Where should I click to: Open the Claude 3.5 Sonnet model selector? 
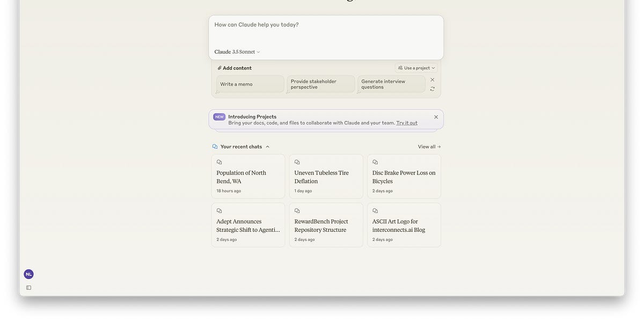click(x=237, y=52)
